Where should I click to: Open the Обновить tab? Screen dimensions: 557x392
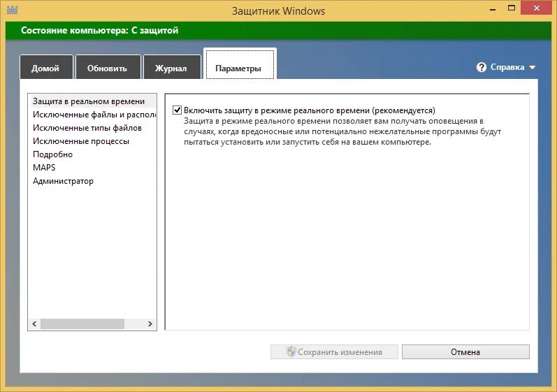(108, 67)
